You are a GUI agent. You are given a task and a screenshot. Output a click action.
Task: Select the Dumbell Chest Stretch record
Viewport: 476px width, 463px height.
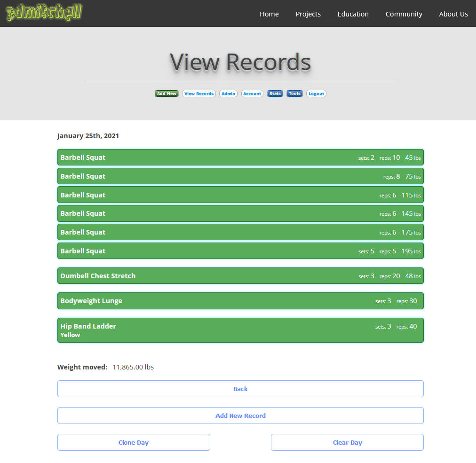pyautogui.click(x=240, y=276)
